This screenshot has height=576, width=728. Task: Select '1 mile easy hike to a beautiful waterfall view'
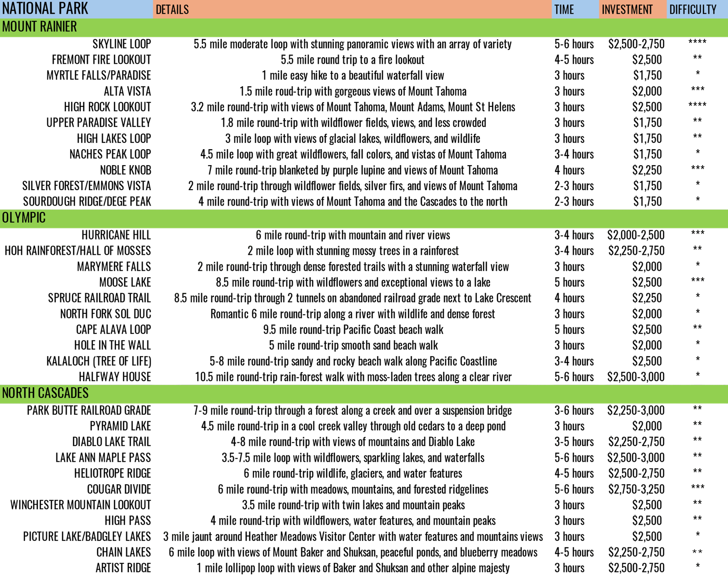pyautogui.click(x=353, y=76)
